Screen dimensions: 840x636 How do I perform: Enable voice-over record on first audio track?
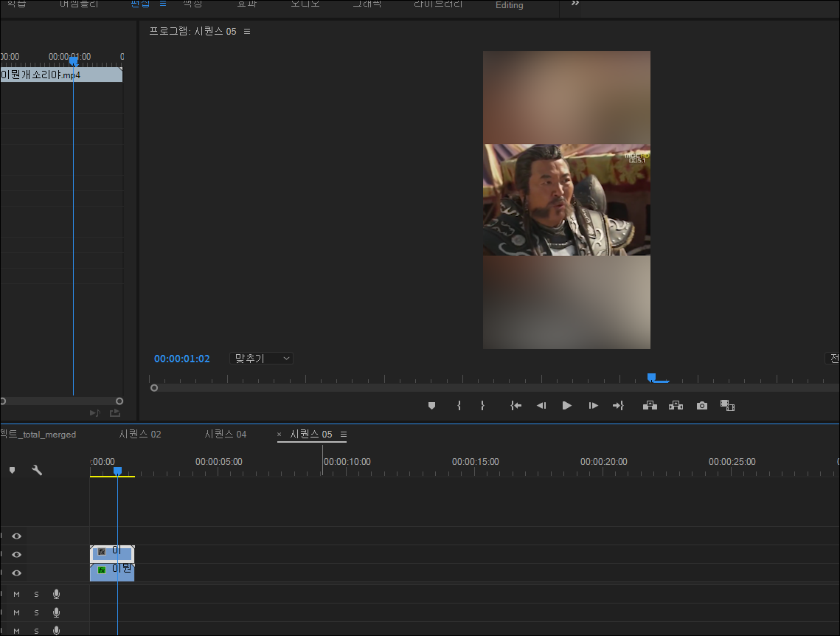56,594
